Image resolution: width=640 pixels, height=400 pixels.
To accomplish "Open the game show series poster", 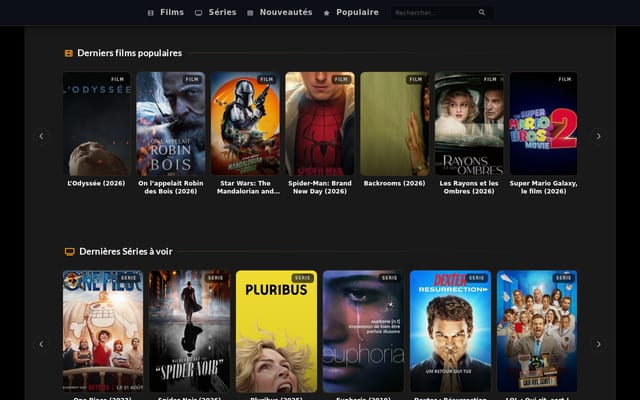I will coord(537,331).
